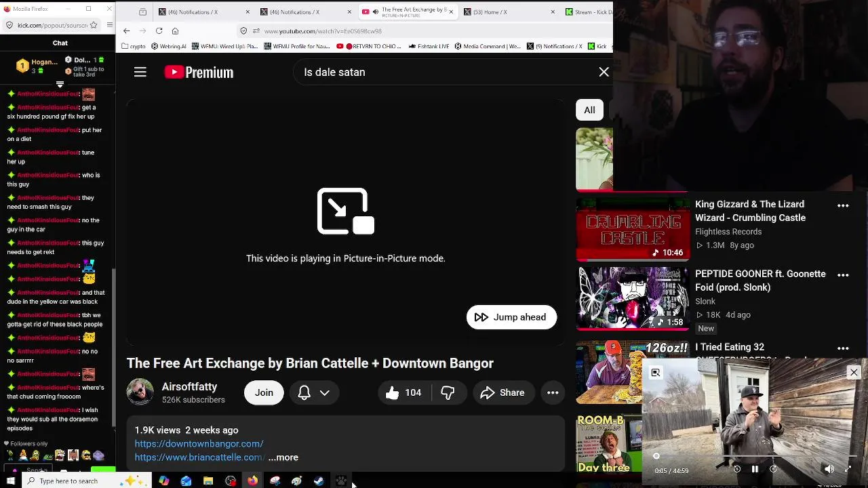
Task: Seek using picture-in-picture progress bar
Action: pos(755,456)
